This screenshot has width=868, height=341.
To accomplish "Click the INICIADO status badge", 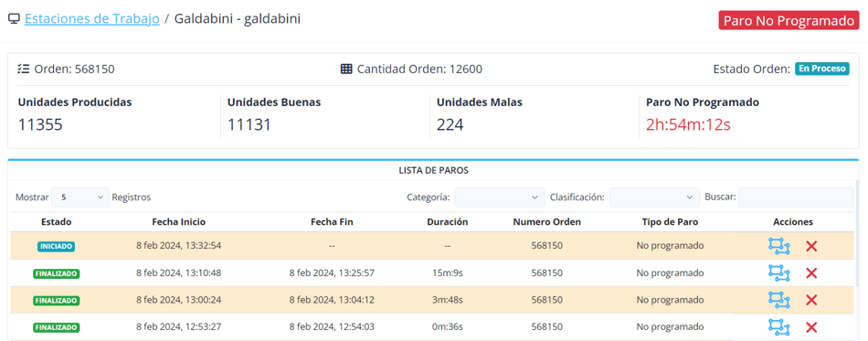I will tap(56, 246).
